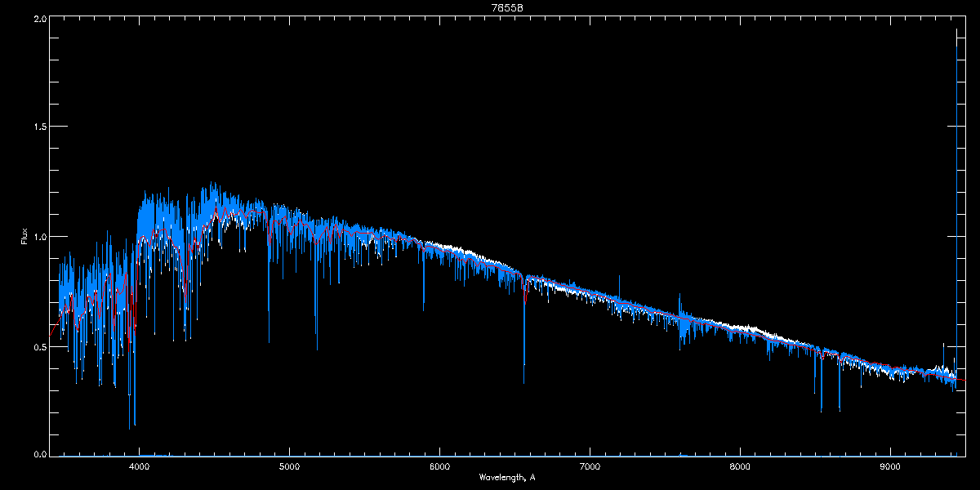
Task: Click the 0.0 y-axis tick label
Action: (40, 453)
